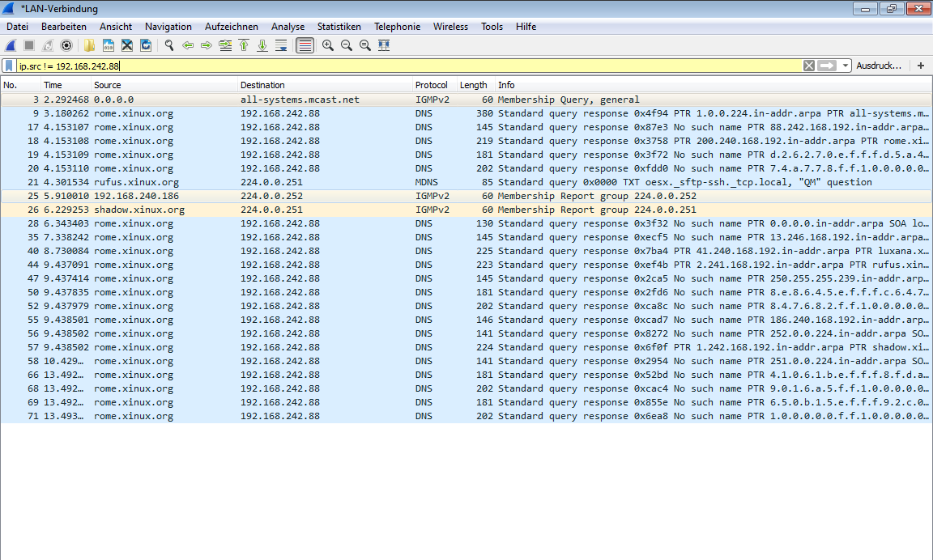Screen dimensions: 933x560
Task: Add a filter button with the plus
Action: [x=921, y=66]
